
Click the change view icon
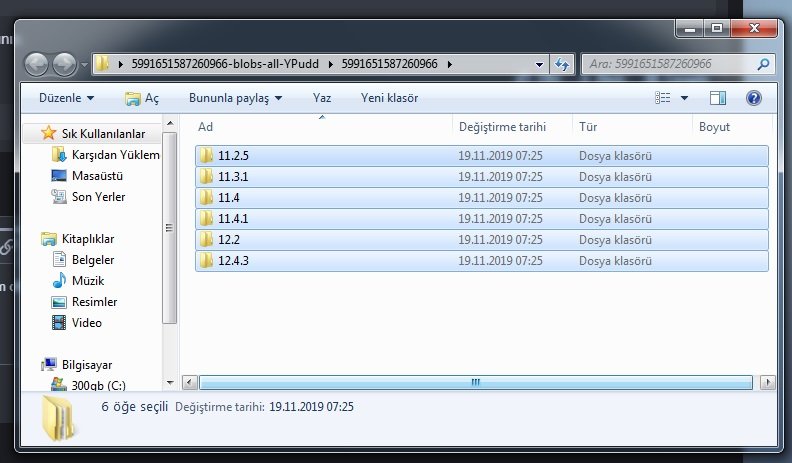(662, 98)
